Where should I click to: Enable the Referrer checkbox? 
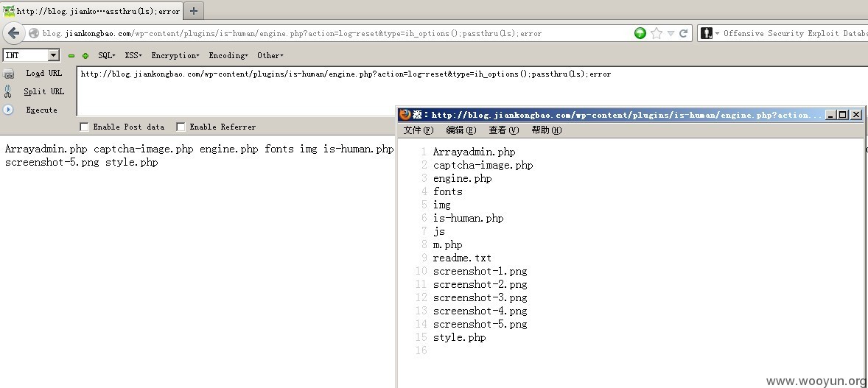coord(181,127)
